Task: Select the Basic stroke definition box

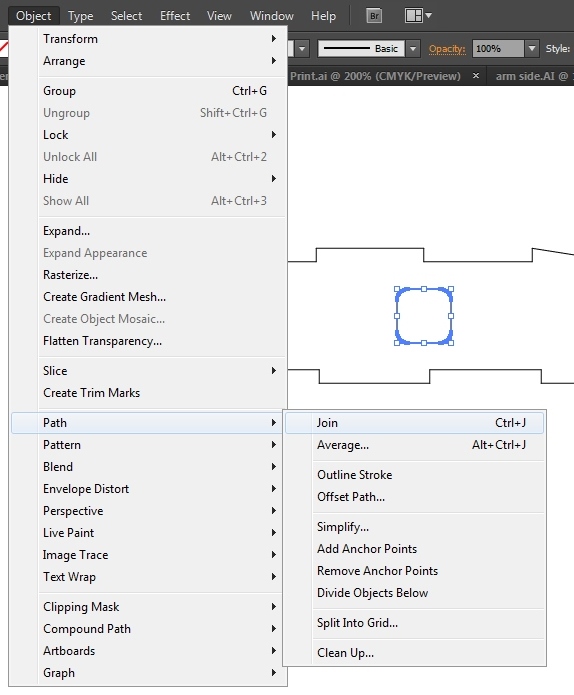Action: tap(361, 48)
